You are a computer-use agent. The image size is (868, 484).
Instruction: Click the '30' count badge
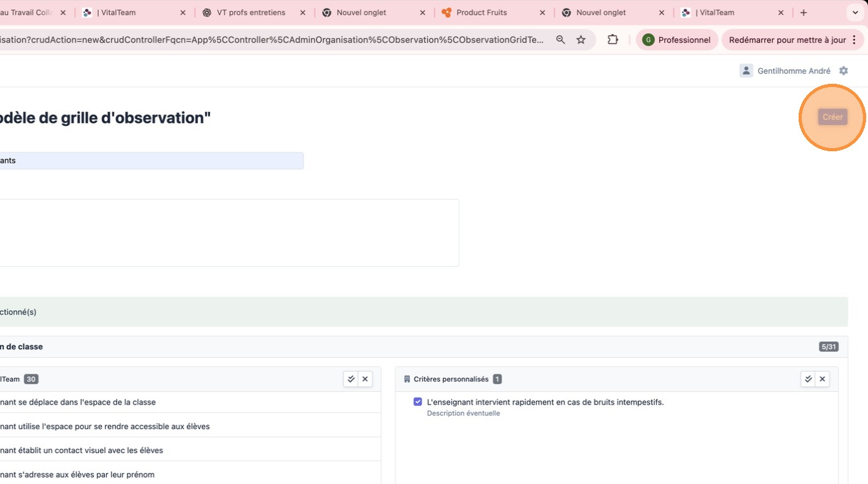coord(31,379)
